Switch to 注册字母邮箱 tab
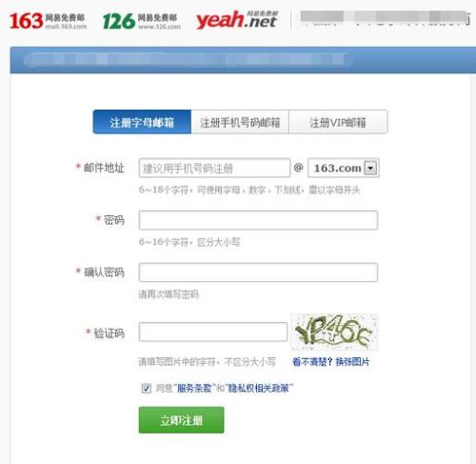 [x=142, y=122]
